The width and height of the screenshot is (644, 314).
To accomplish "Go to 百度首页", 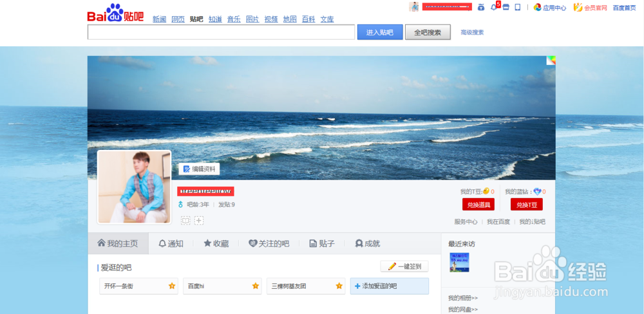I will 624,7.
